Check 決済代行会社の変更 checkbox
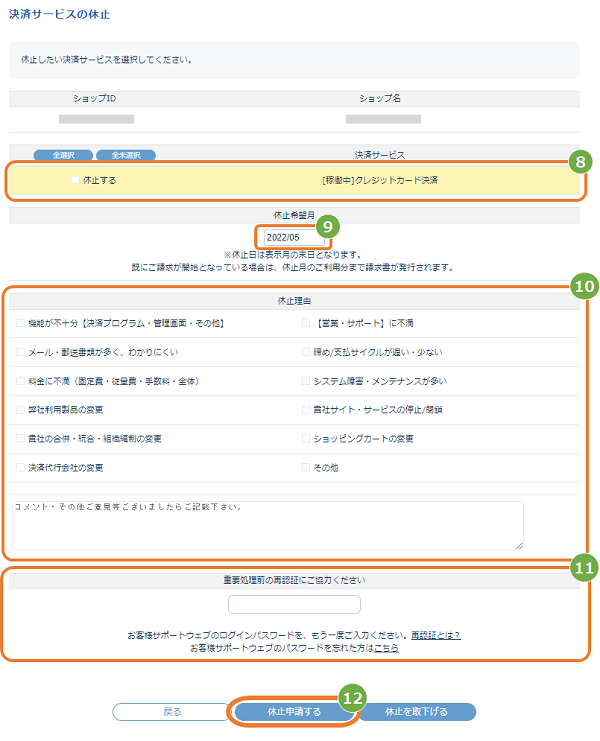The image size is (600, 741). tap(20, 467)
